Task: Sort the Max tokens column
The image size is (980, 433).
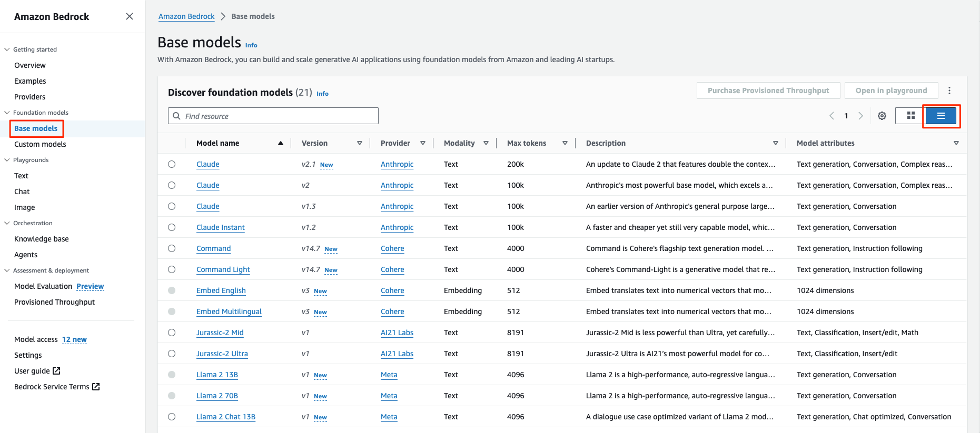Action: pos(565,143)
